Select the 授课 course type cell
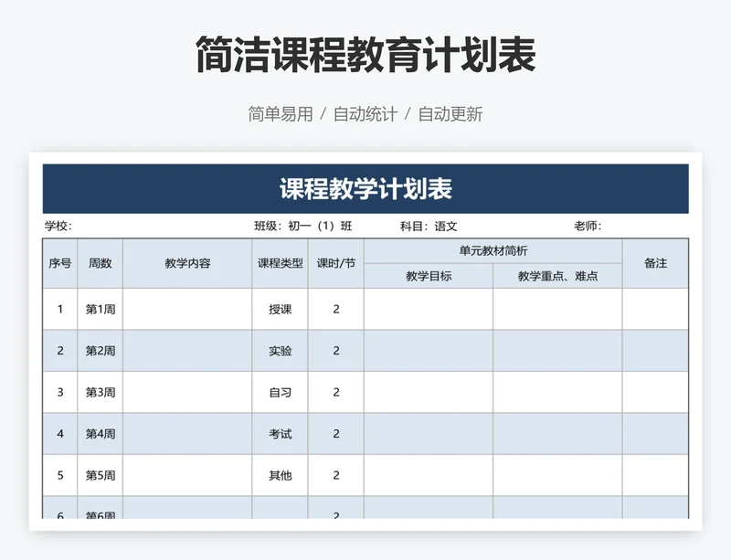731x560 pixels. point(281,309)
